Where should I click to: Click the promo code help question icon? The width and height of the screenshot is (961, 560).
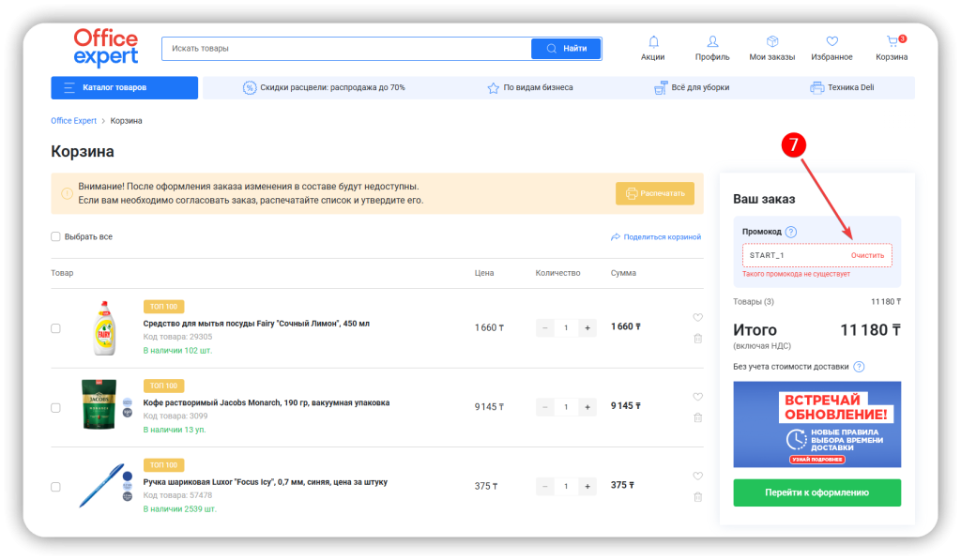791,232
